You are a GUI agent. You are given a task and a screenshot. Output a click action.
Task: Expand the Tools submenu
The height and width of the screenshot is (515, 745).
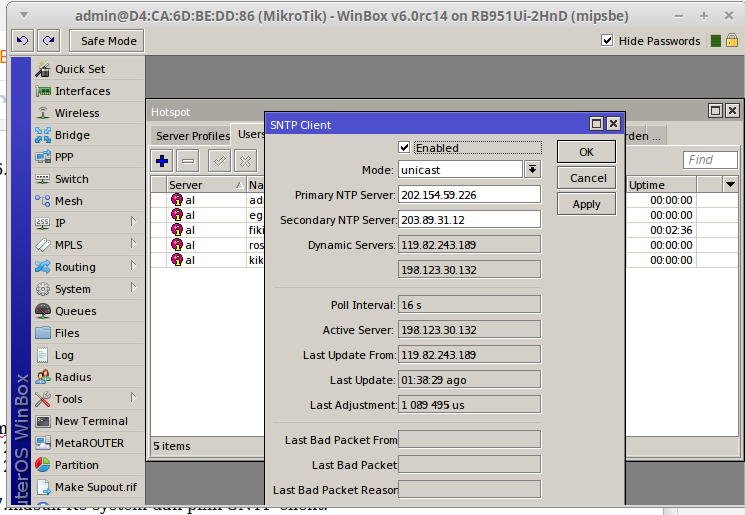pos(134,398)
